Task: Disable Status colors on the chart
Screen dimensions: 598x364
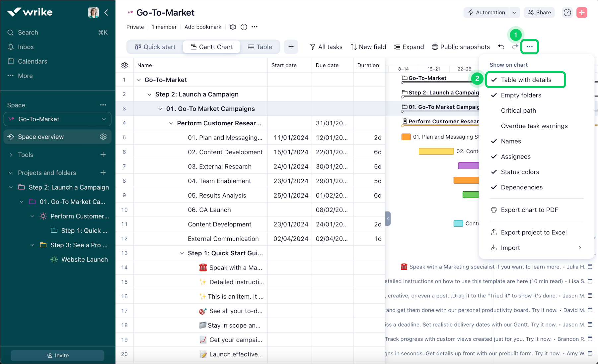Action: pos(520,172)
